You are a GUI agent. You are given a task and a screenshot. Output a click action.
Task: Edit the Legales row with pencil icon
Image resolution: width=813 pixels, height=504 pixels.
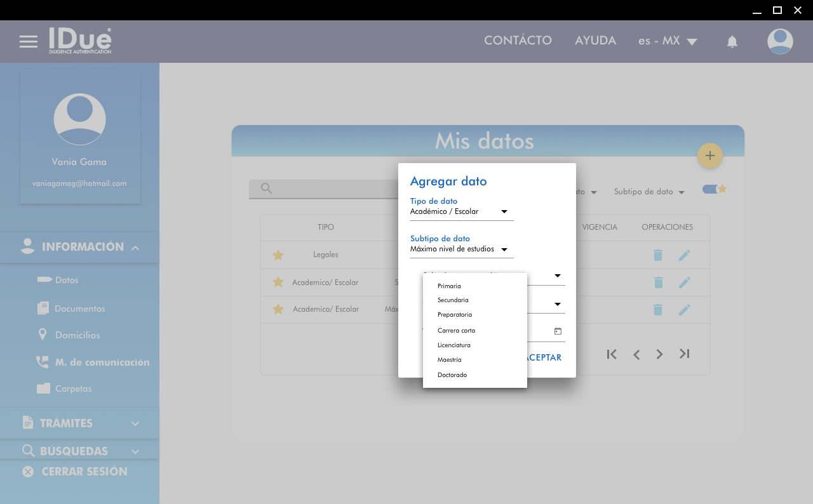click(684, 255)
